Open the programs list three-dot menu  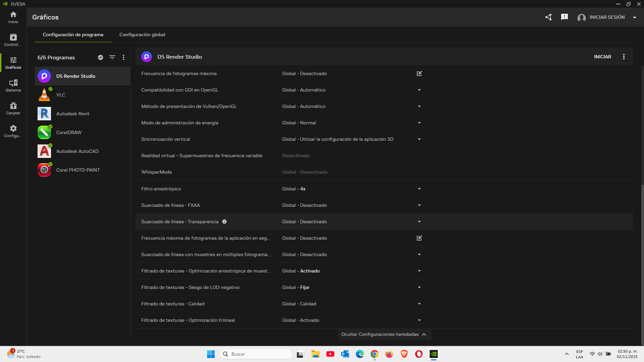coord(123,57)
